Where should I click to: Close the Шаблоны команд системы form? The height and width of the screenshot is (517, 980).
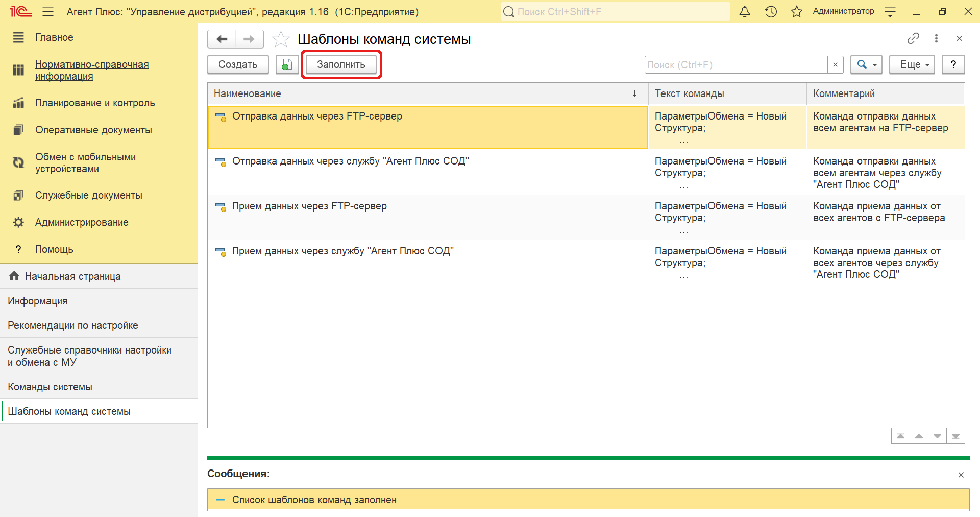[x=959, y=38]
